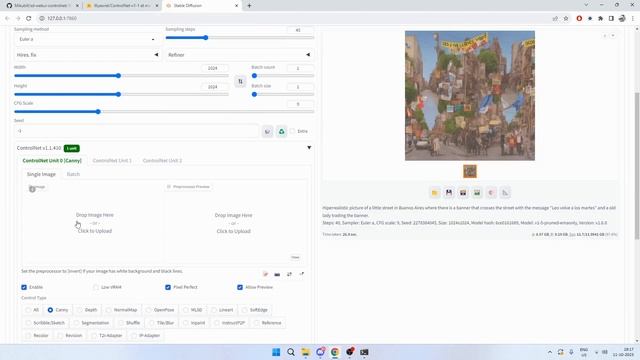Screen dimensions: 640x360
Task: Switch to the Batch tab
Action: [x=73, y=174]
